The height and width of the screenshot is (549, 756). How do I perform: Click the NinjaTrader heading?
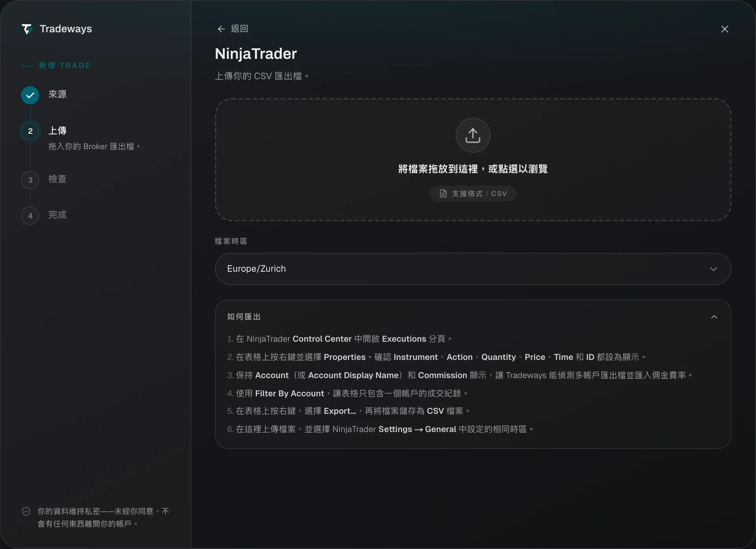256,54
